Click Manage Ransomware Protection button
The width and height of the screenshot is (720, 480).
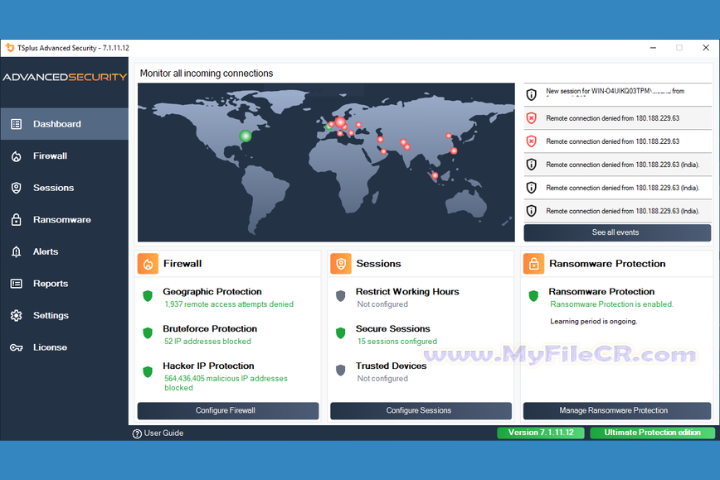pos(617,411)
